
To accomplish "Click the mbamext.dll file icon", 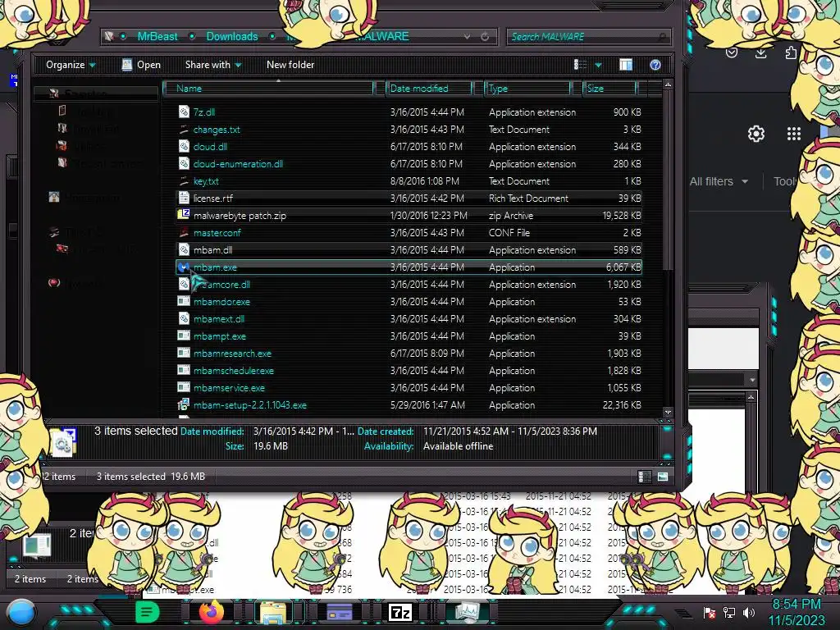I will (x=184, y=319).
